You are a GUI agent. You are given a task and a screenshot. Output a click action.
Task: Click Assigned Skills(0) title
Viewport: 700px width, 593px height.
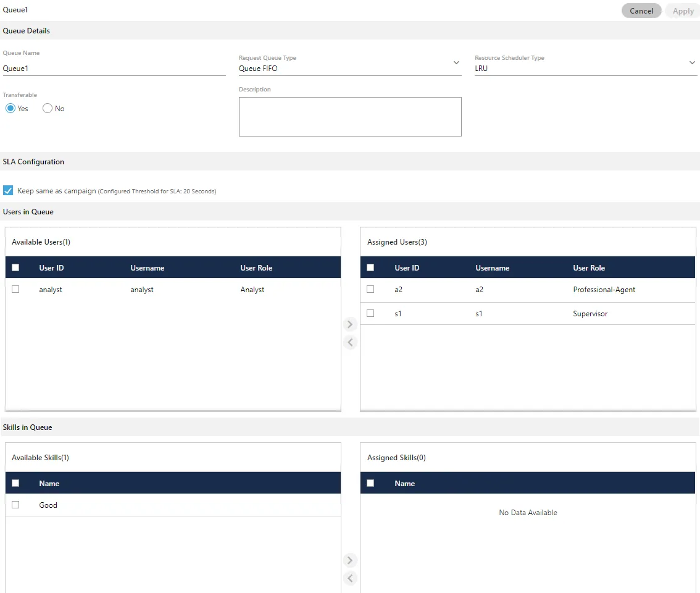pos(396,458)
